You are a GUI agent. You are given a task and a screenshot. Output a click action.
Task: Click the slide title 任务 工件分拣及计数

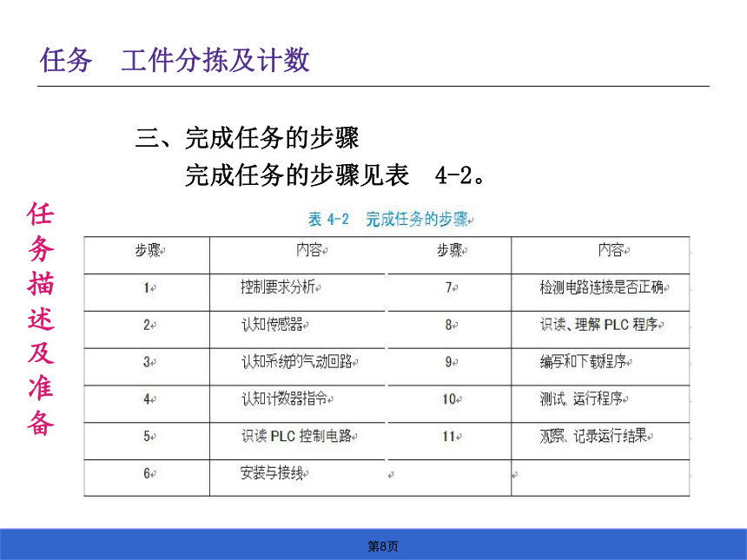175,61
